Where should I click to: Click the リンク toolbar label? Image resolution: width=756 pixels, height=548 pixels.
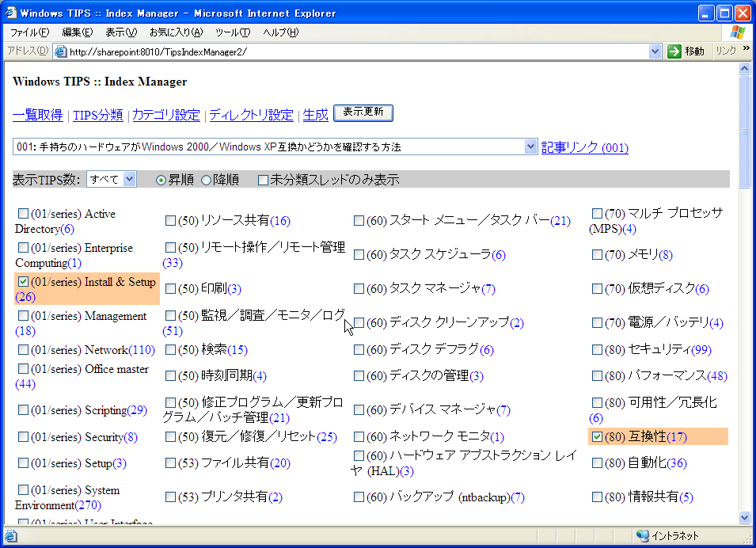point(726,51)
